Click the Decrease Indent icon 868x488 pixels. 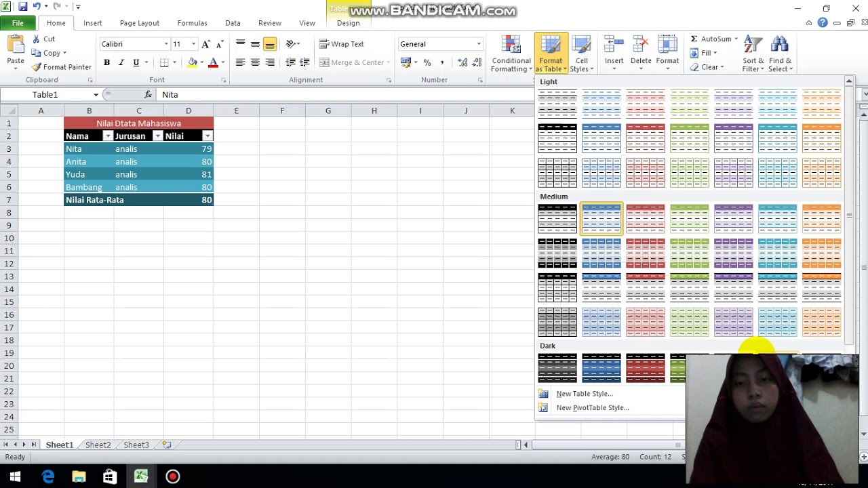(290, 62)
